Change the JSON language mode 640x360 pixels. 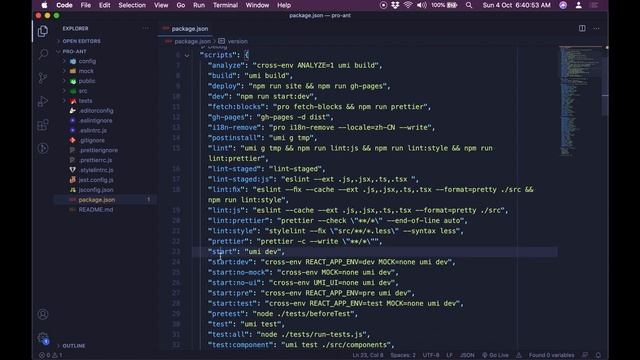467,355
